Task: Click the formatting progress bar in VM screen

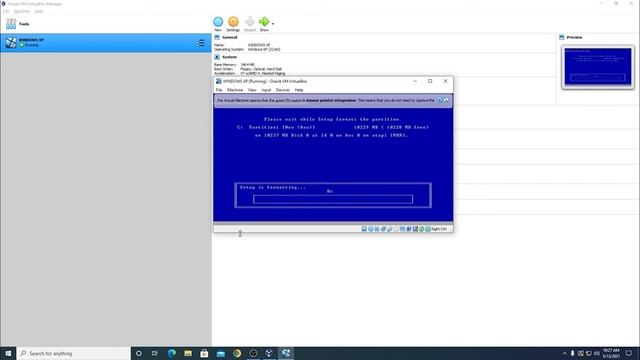Action: pos(333,199)
